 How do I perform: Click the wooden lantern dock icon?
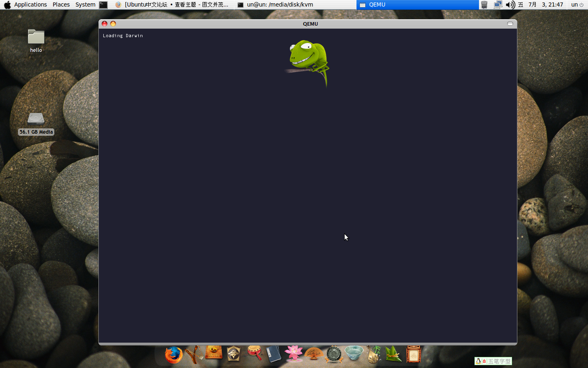(413, 354)
